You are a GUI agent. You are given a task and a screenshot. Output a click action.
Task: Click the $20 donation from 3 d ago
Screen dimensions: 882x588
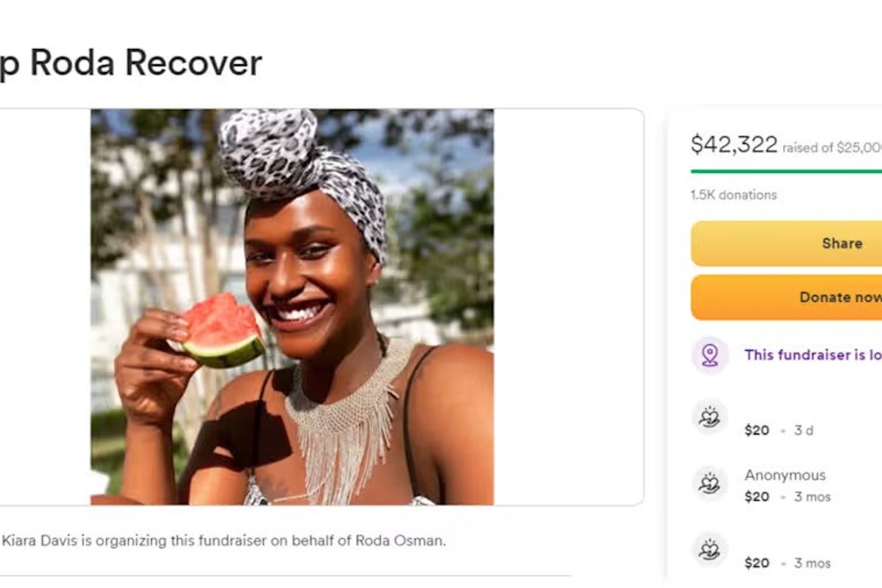click(x=756, y=431)
